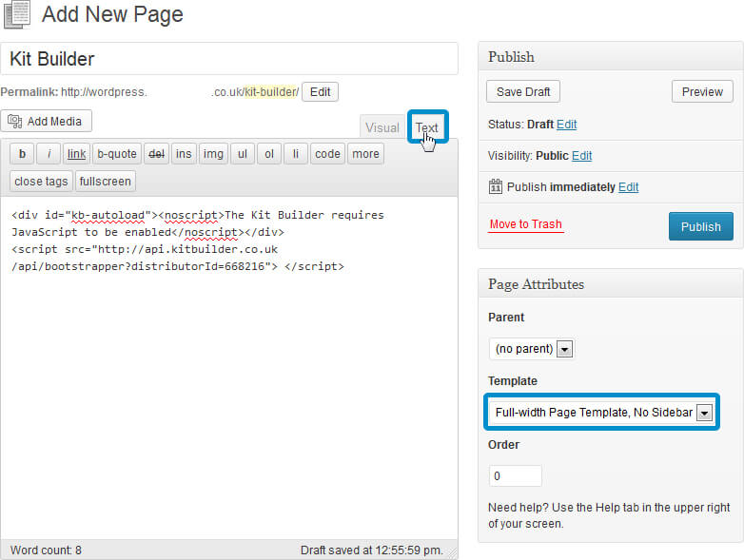Image resolution: width=744 pixels, height=560 pixels.
Task: Click the ol ordered list button
Action: point(269,154)
